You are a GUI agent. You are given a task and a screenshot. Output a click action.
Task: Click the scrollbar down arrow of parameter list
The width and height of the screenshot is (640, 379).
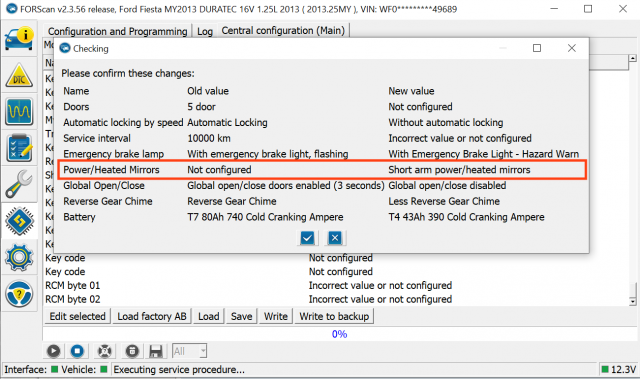pos(633,301)
